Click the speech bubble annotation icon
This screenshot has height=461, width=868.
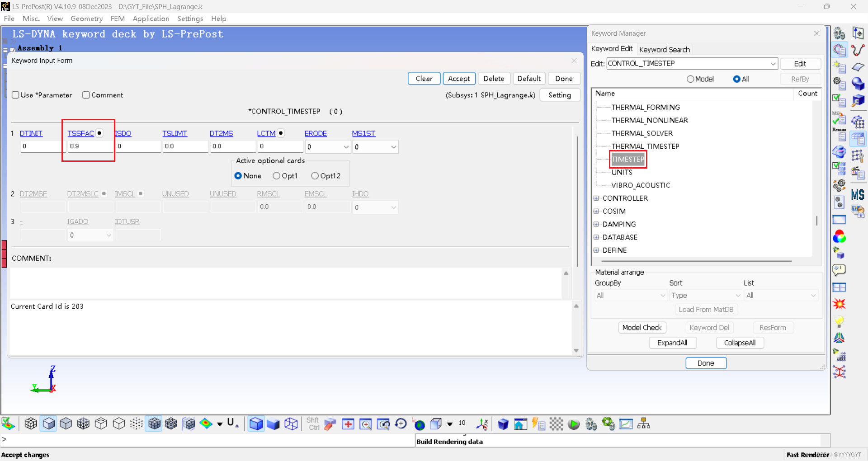click(840, 270)
